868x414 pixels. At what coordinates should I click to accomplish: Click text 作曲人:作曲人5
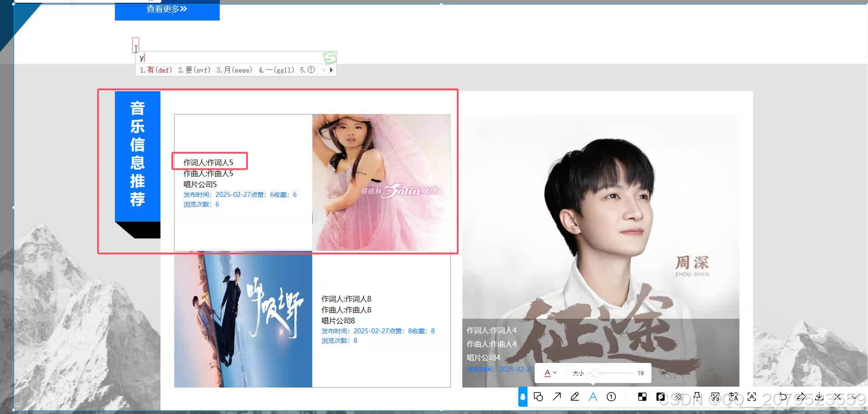(208, 173)
